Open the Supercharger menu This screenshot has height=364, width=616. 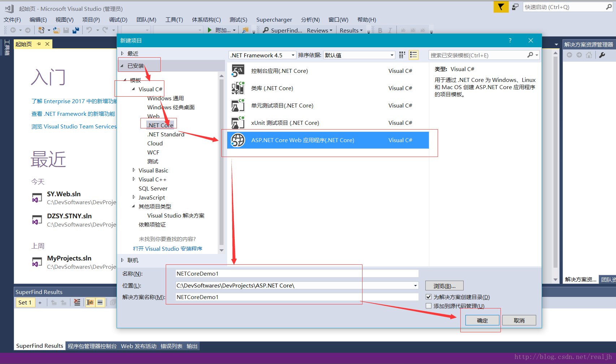coord(274,19)
